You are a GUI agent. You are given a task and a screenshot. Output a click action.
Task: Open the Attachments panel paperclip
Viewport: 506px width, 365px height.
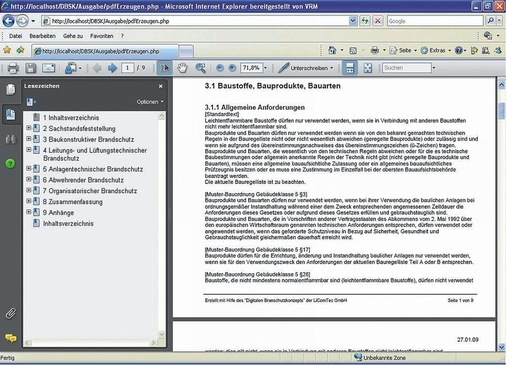coord(11,313)
